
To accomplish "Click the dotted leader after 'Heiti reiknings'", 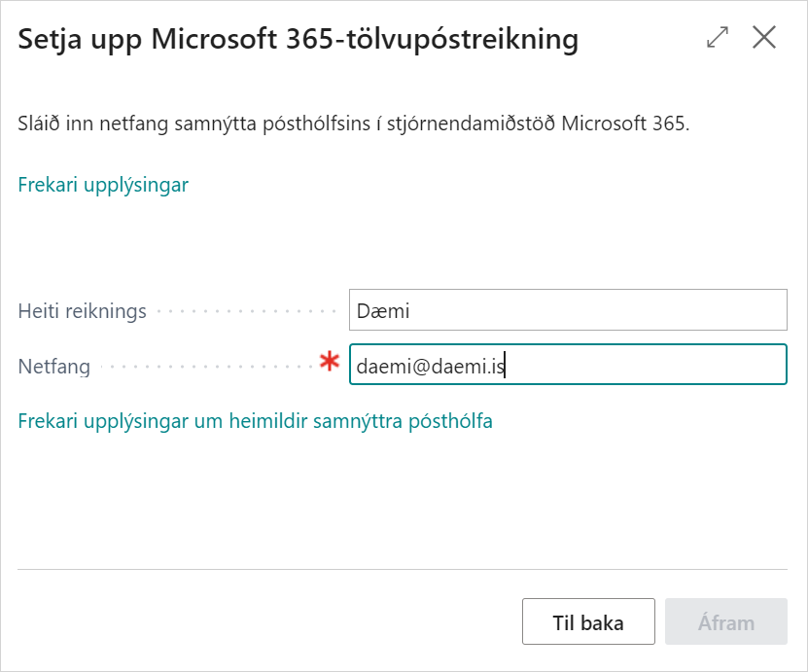I will [247, 312].
